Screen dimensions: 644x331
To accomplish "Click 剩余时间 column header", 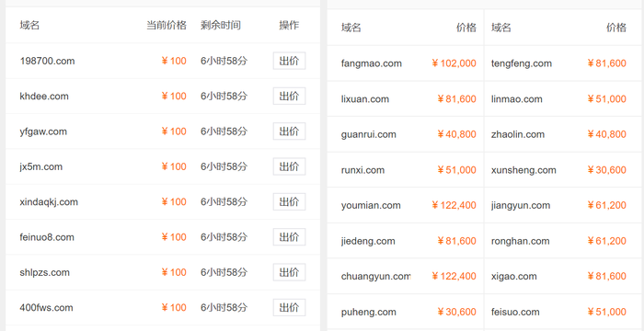I will click(x=221, y=26).
